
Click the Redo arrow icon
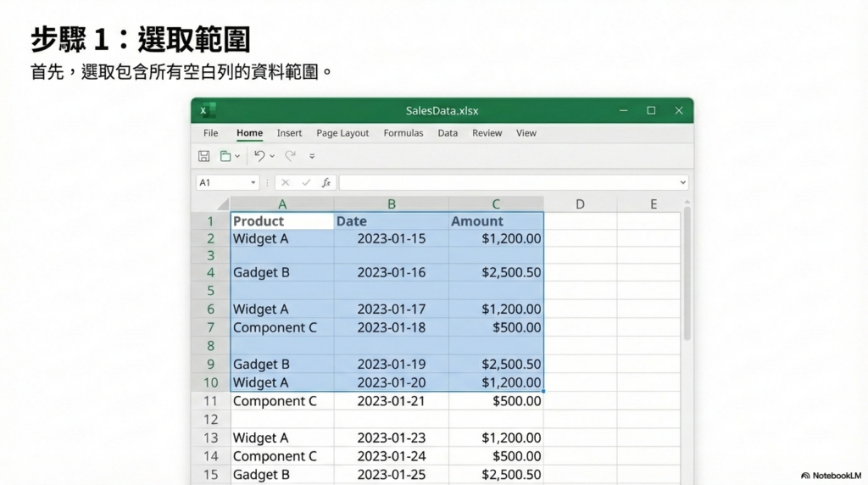290,156
